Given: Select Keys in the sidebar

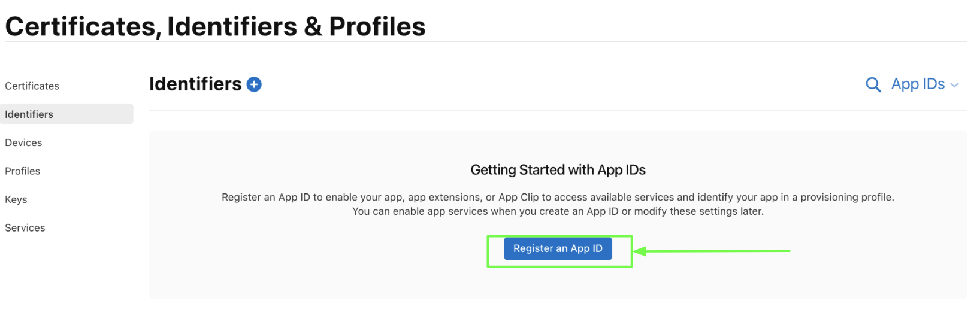Looking at the screenshot, I should (x=16, y=199).
